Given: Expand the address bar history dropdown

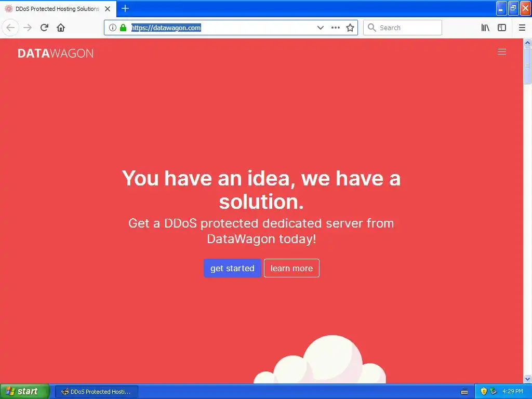Looking at the screenshot, I should pos(320,28).
